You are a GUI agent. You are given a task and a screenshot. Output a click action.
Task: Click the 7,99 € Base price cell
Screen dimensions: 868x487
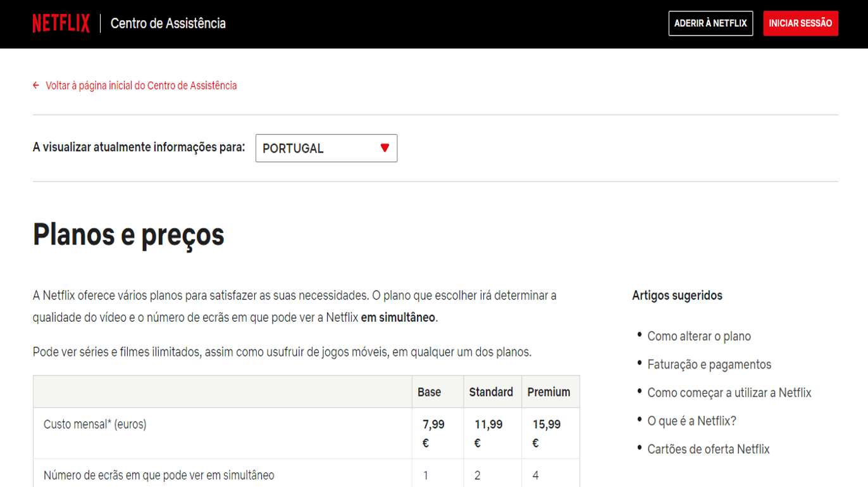433,433
